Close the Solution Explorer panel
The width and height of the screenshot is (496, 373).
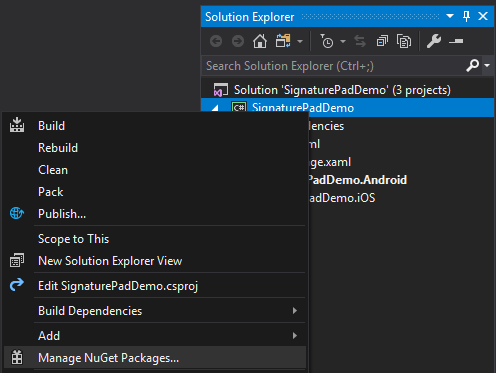(483, 16)
